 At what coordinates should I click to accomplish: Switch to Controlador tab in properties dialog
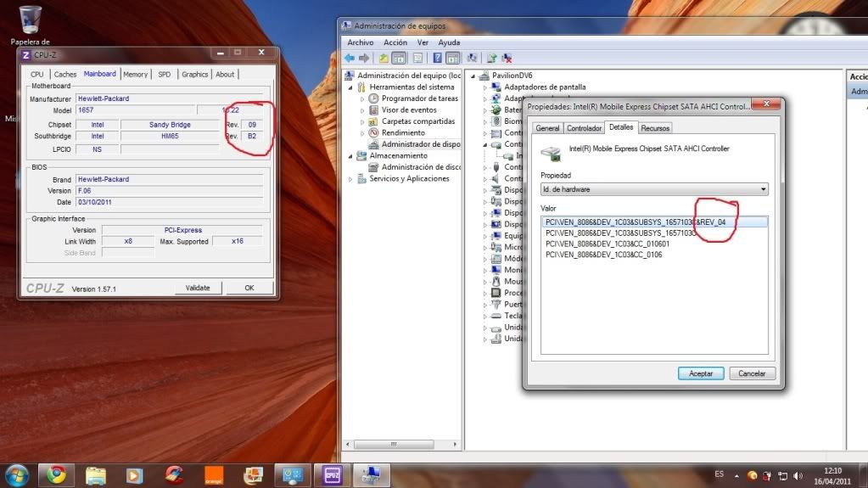click(x=584, y=128)
